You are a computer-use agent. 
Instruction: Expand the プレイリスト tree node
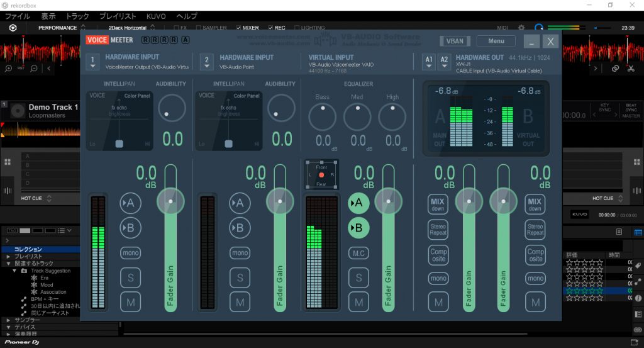coord(8,256)
